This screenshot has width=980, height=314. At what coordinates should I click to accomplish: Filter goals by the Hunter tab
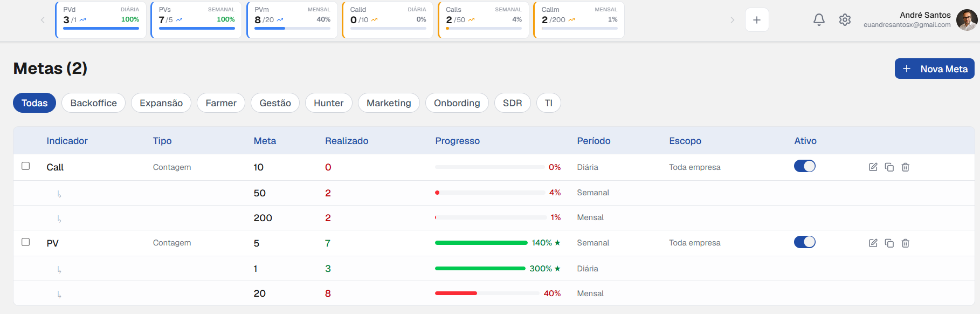pos(329,103)
